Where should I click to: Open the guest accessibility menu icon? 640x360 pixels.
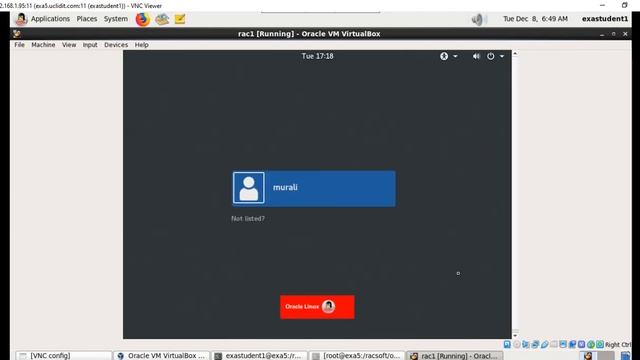coord(444,56)
